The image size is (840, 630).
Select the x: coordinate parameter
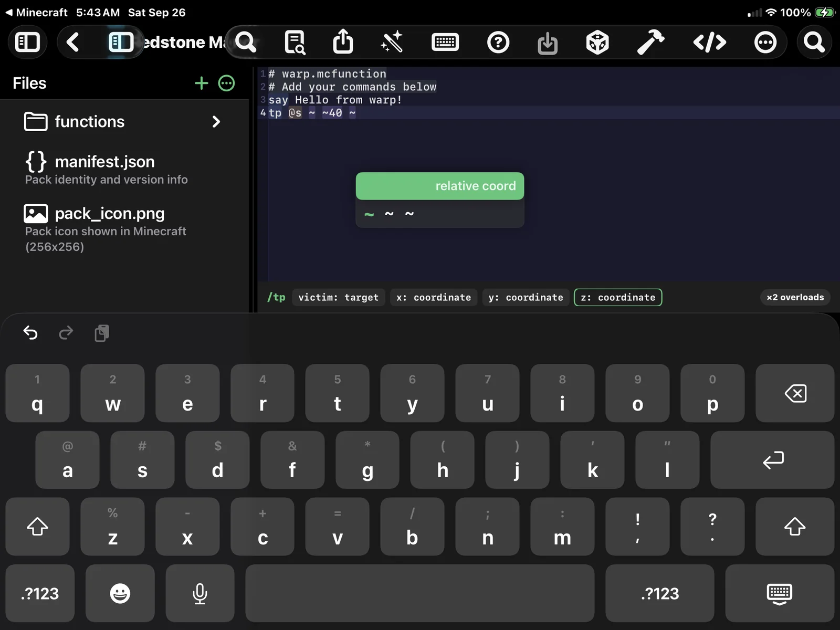tap(434, 297)
